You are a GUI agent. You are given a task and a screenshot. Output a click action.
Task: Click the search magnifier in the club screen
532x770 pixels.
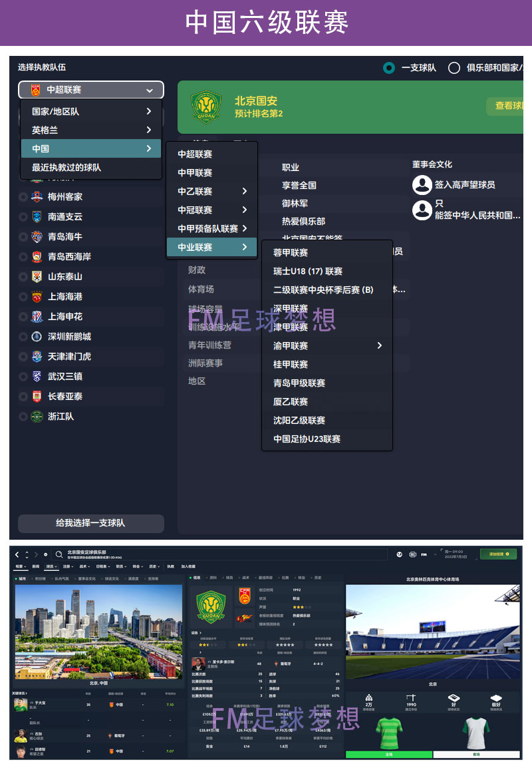tap(59, 554)
